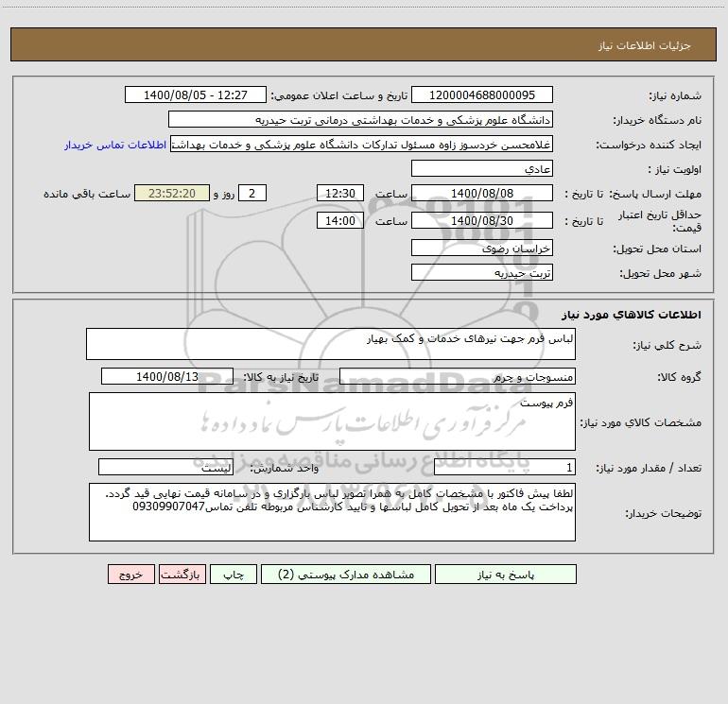The height and width of the screenshot is (704, 728).
Task: Click the need date field 1400/08/13
Action: pyautogui.click(x=167, y=376)
